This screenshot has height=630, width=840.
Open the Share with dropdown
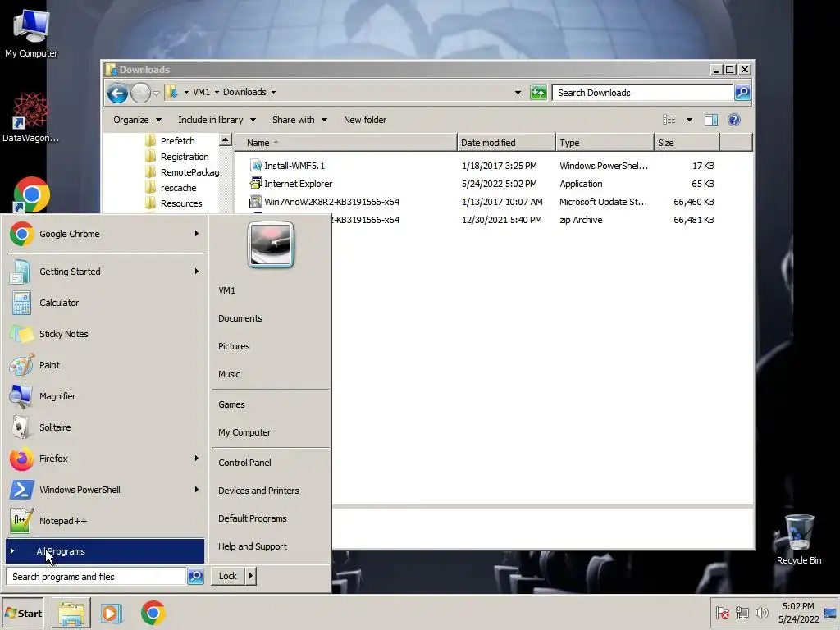299,120
